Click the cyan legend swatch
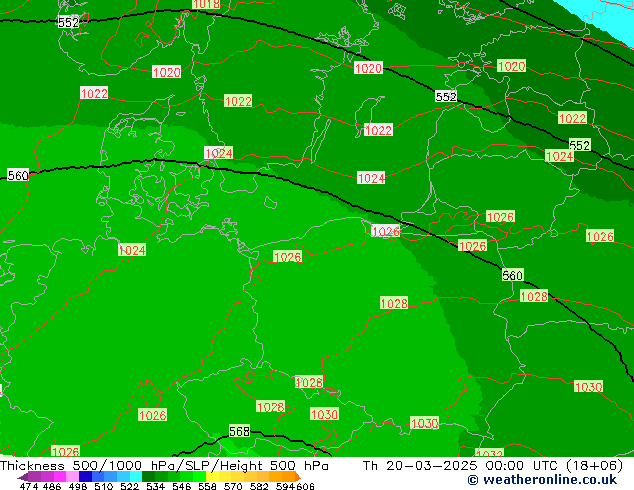Screen dimensions: 634x490 click(x=136, y=477)
